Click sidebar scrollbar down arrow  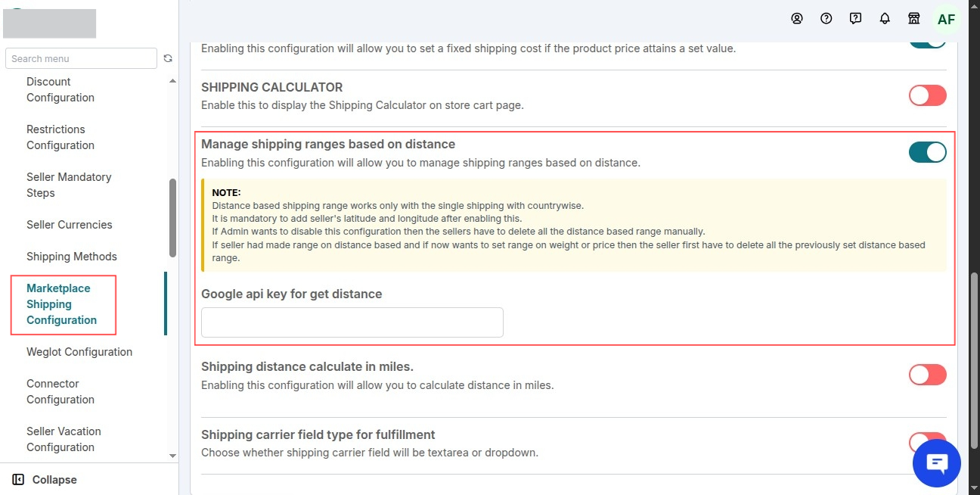(x=172, y=456)
